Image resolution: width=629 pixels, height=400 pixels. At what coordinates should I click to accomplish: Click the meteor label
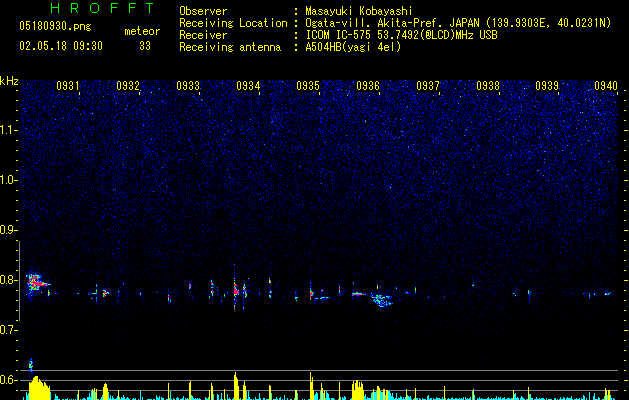[x=142, y=31]
